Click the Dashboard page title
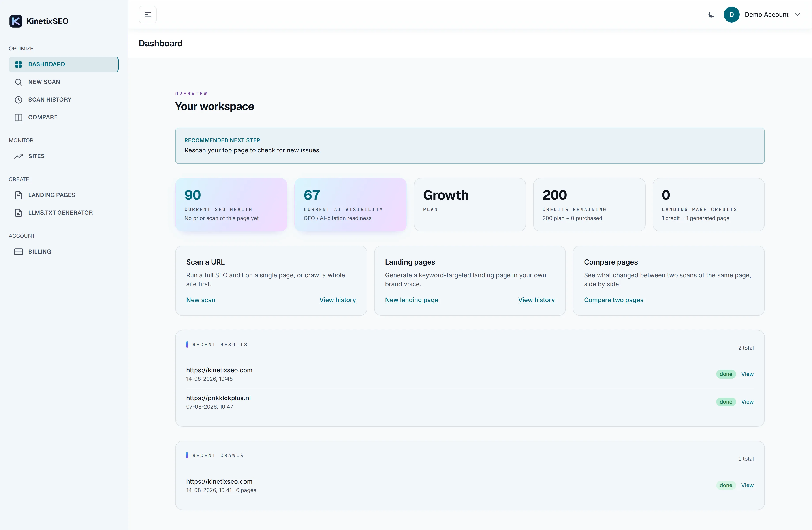Screen dimensions: 812x530 [x=160, y=43]
